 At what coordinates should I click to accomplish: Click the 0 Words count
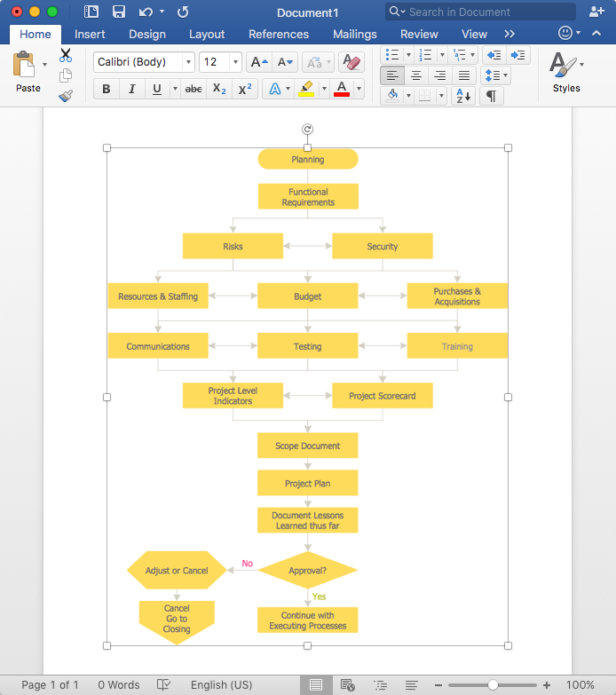[x=119, y=685]
